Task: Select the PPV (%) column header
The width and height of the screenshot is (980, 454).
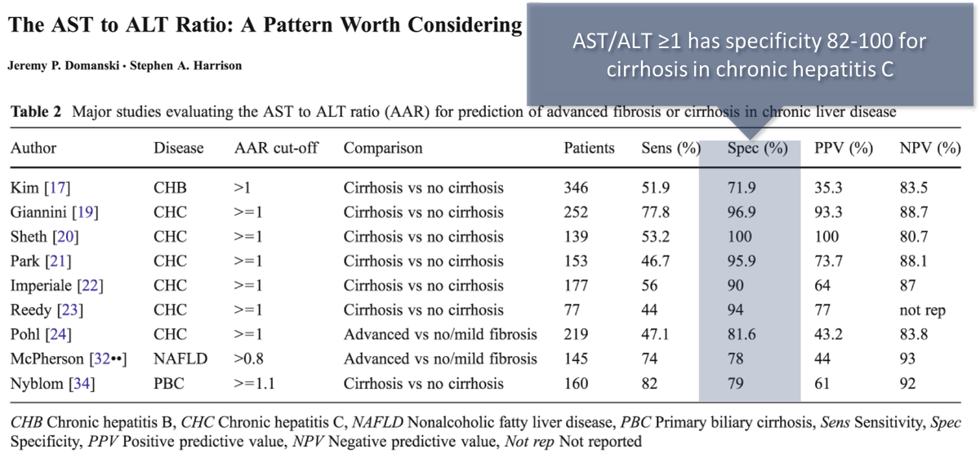Action: coord(844,149)
